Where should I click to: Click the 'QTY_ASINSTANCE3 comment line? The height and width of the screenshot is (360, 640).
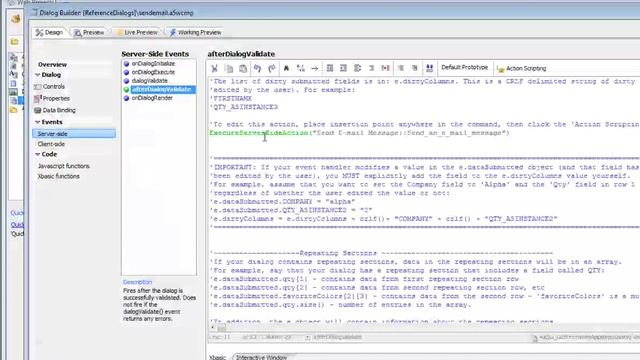pyautogui.click(x=244, y=107)
